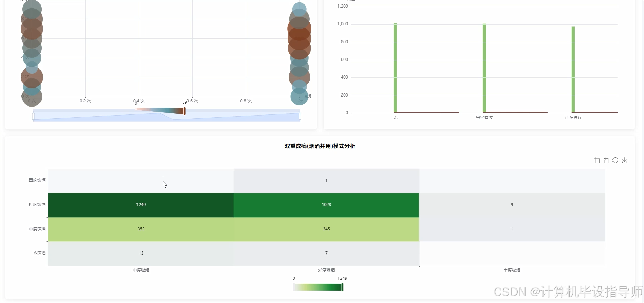Click the 曾经有过 category label on bar chart
The image size is (644, 303).
click(x=484, y=118)
